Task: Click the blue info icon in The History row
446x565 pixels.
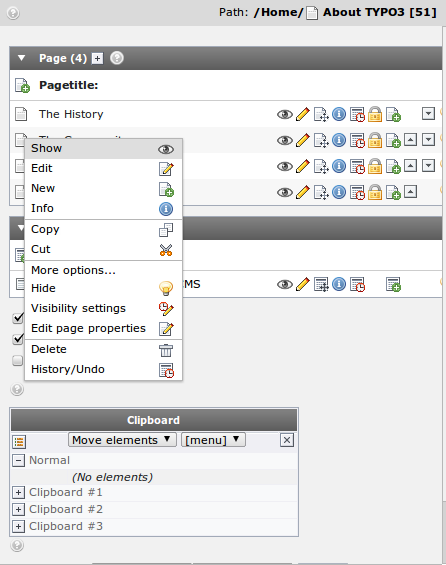Action: (x=339, y=114)
